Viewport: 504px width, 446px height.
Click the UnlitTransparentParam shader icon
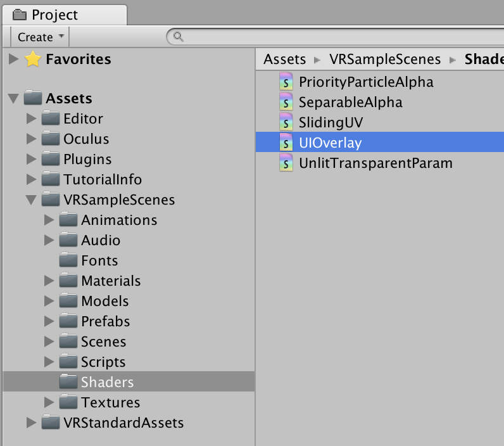pos(286,163)
